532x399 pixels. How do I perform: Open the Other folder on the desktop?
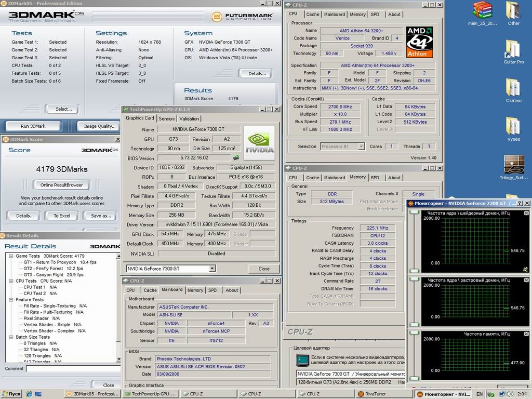click(513, 14)
